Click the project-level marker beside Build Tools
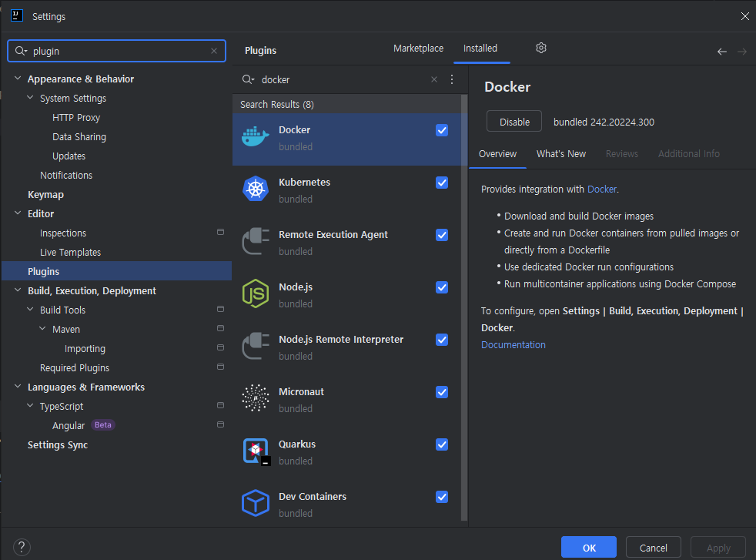This screenshot has height=560, width=756. tap(220, 309)
